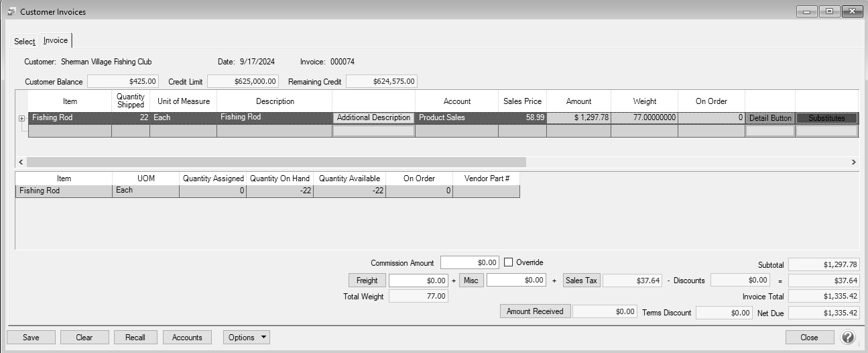Open the Detail Button for Fishing Rod
This screenshot has width=868, height=353.
coord(770,118)
